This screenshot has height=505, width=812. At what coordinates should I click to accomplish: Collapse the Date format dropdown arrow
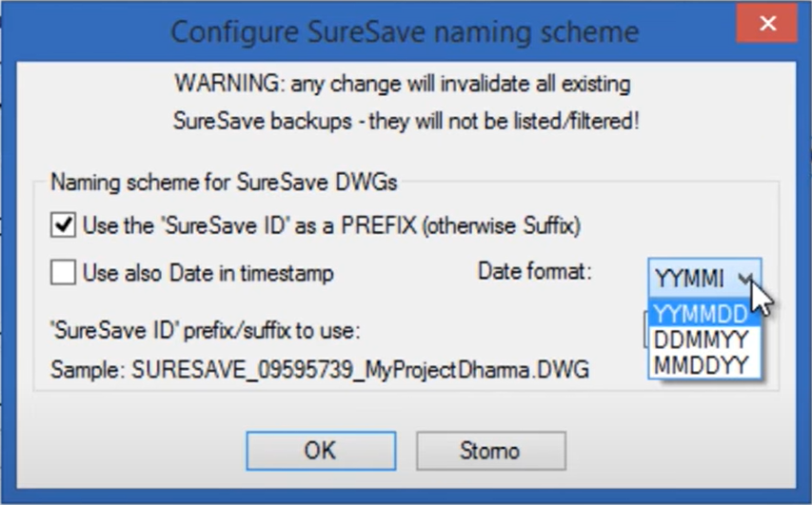point(748,278)
